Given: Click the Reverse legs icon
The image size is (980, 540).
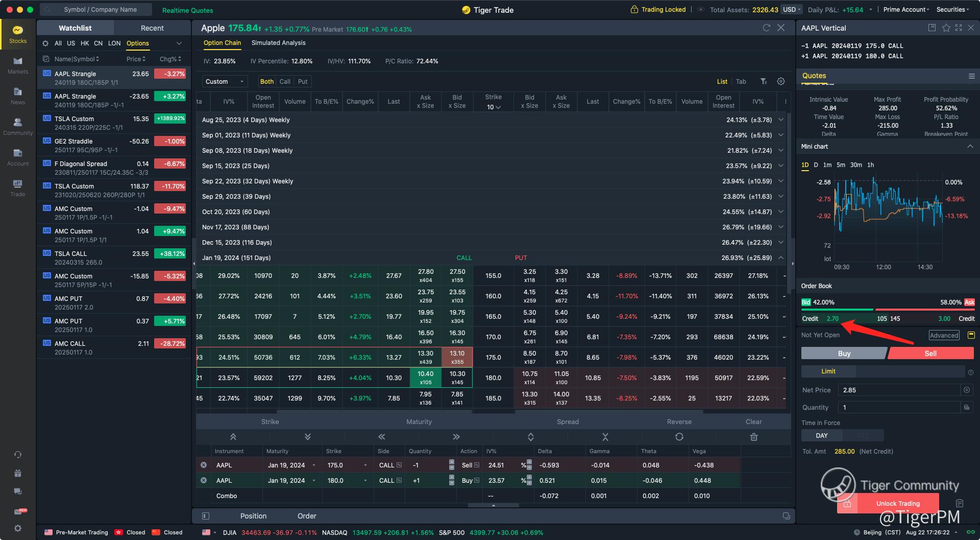Looking at the screenshot, I should [x=679, y=437].
